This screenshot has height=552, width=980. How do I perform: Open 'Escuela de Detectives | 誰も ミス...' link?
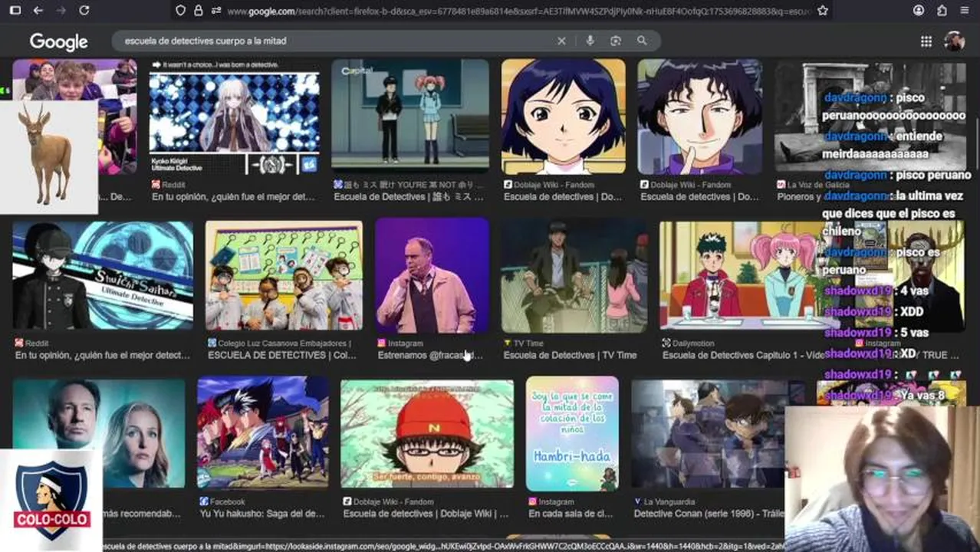point(409,196)
